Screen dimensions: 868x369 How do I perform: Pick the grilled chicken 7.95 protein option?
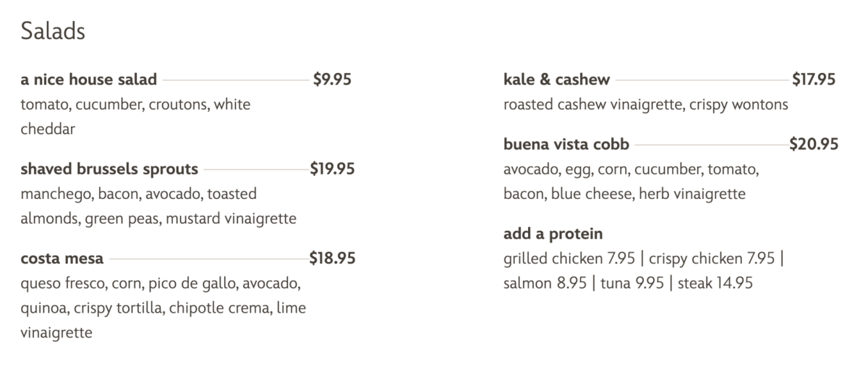pos(568,259)
